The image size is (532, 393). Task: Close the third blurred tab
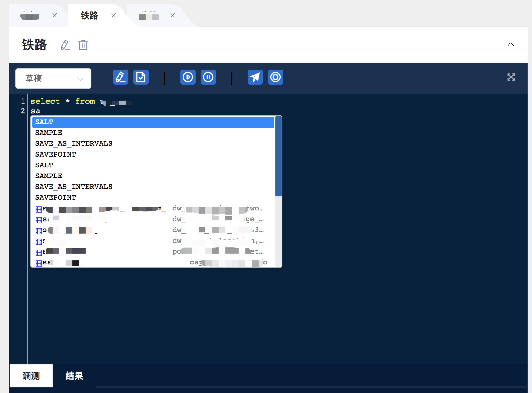173,15
